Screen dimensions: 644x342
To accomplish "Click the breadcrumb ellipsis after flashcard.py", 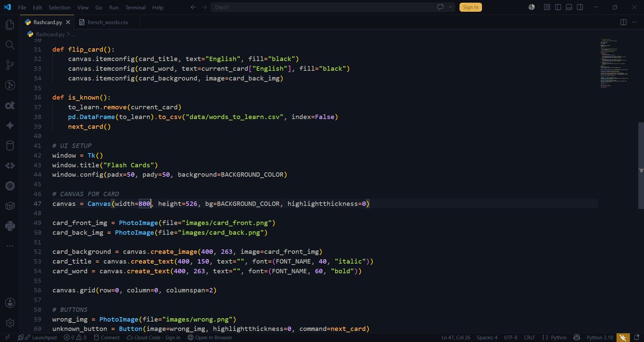I will (x=75, y=34).
